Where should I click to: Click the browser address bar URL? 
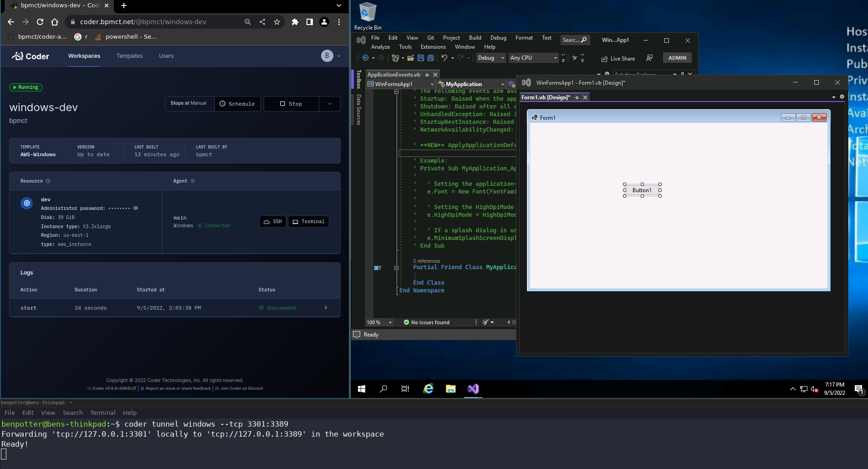point(143,22)
